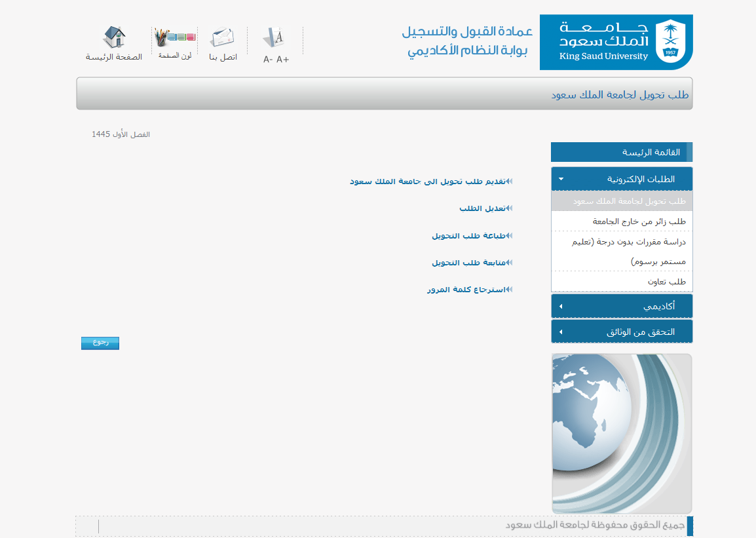Increase font size with A+ control

pyautogui.click(x=283, y=60)
